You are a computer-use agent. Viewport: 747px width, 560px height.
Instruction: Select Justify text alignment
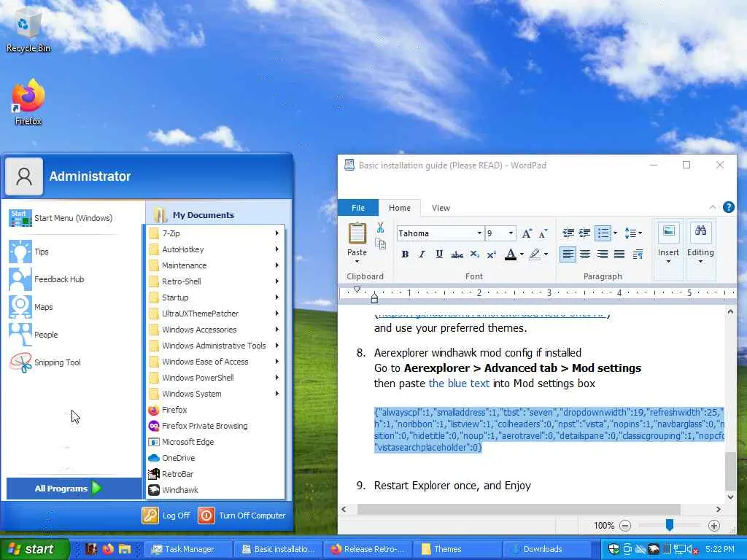619,254
